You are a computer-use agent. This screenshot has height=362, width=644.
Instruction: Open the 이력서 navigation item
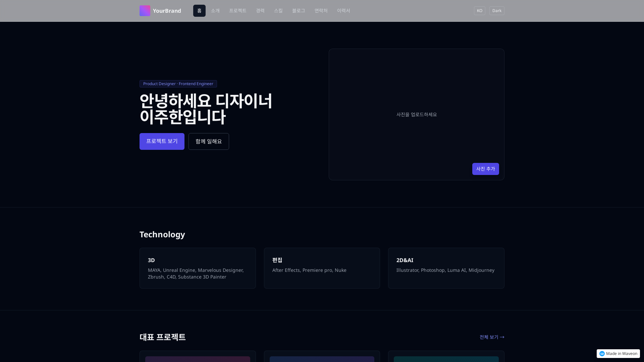coord(343,10)
